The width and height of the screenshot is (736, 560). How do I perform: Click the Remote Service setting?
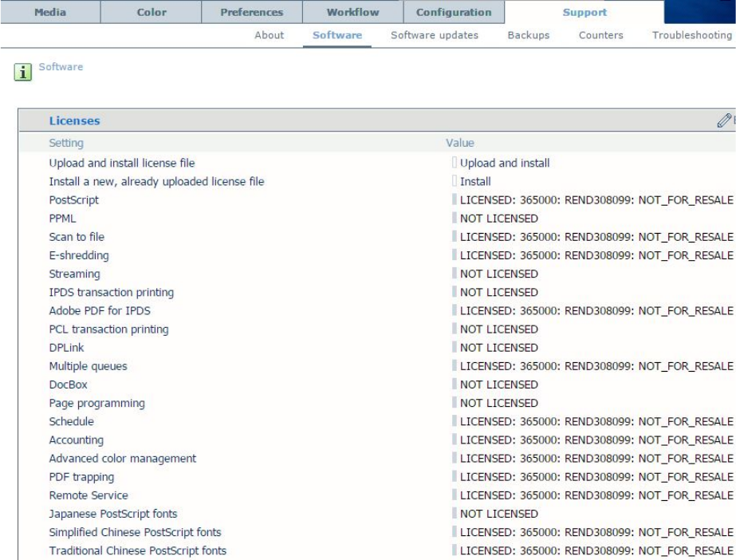[89, 495]
